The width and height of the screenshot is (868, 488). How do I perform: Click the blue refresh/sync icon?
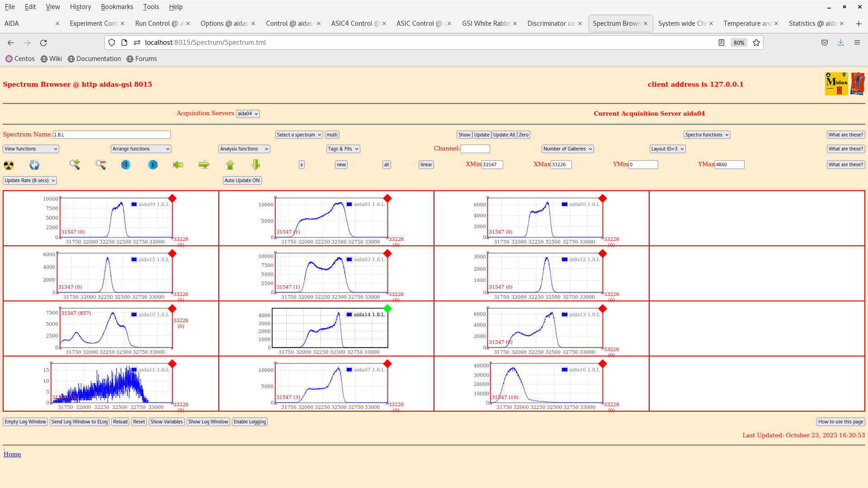(34, 165)
